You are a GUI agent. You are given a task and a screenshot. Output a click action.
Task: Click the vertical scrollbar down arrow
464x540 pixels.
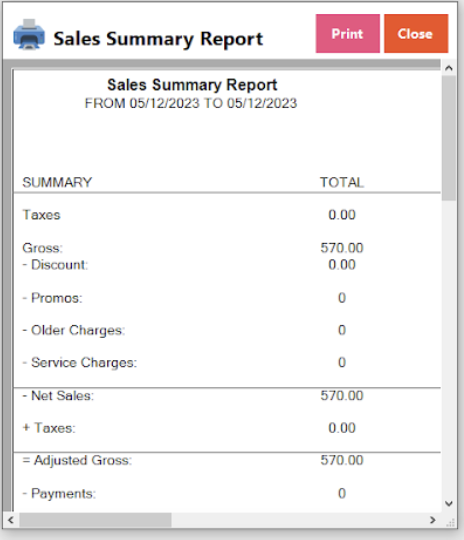[448, 503]
